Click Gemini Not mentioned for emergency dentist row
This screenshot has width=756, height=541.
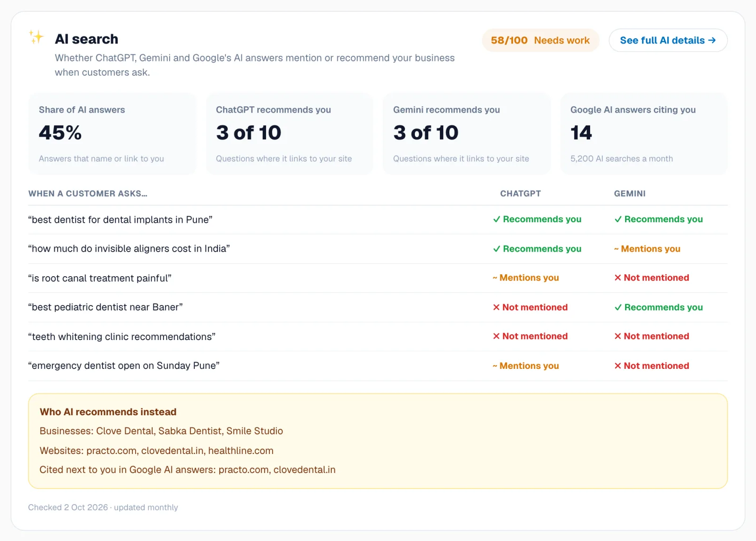[x=652, y=366]
